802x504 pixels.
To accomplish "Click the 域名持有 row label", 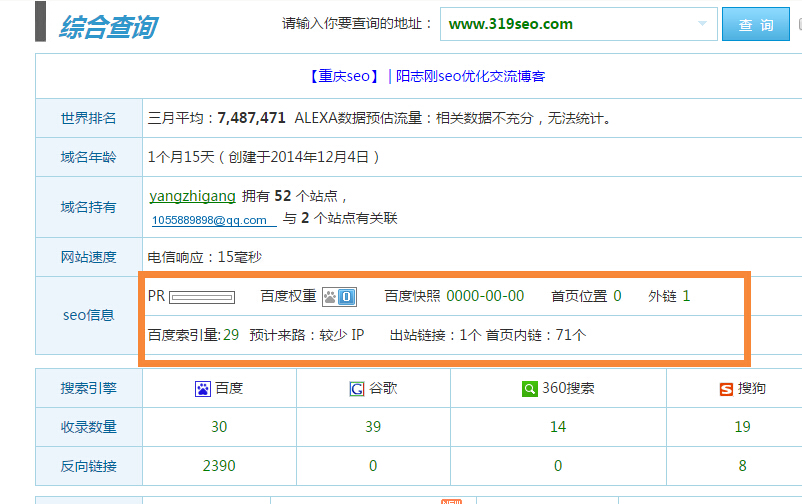I will (x=88, y=207).
